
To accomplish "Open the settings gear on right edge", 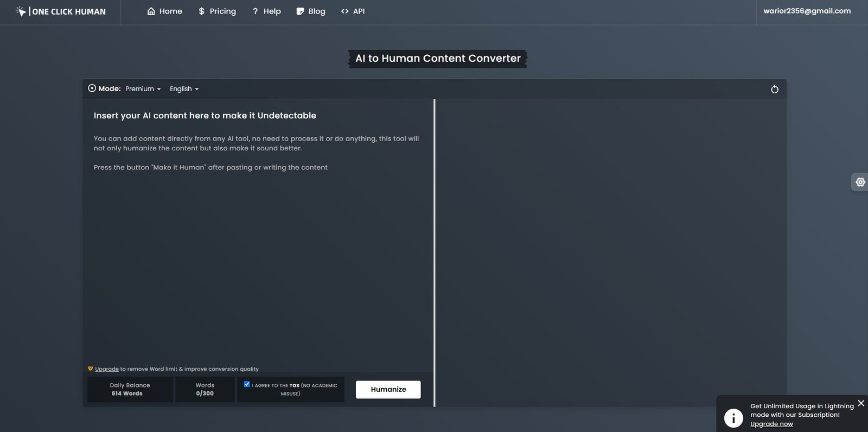I will click(x=860, y=182).
